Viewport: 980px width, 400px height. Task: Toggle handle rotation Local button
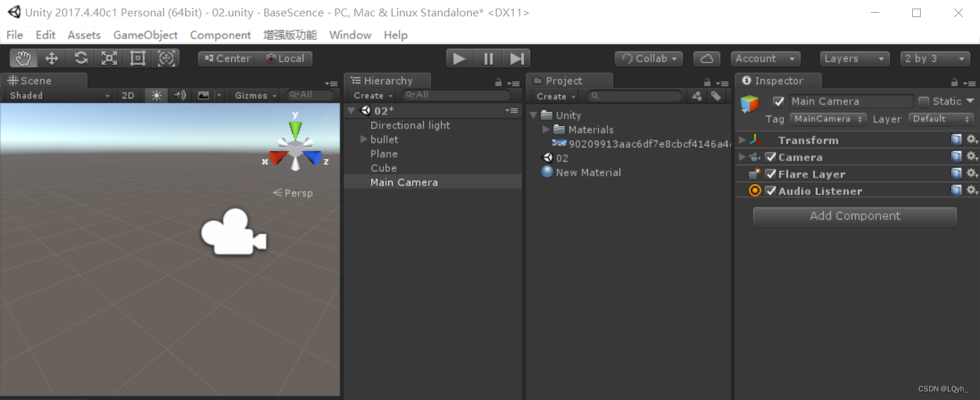tap(285, 58)
